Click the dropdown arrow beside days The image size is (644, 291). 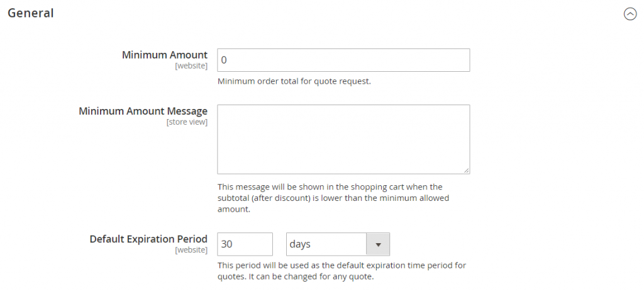click(x=378, y=244)
